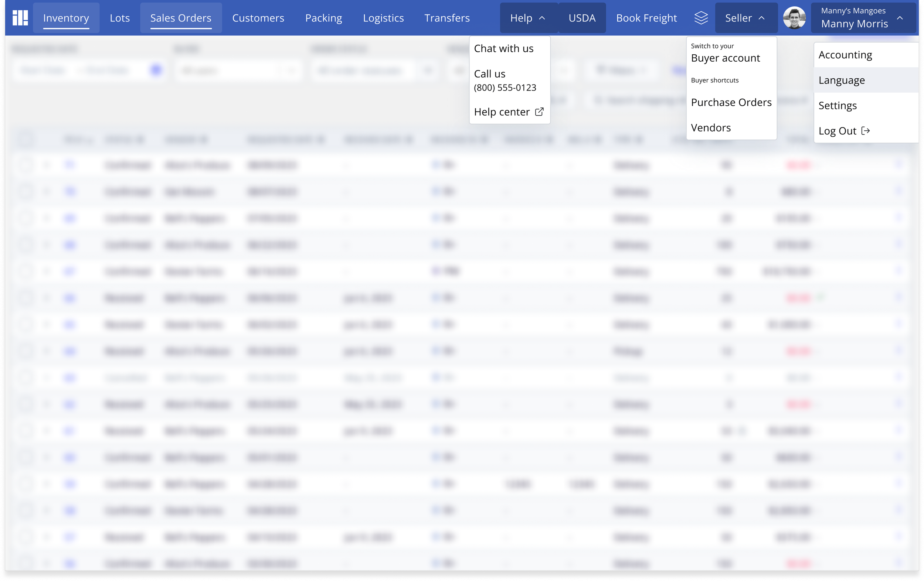Click Manny Morris profile avatar
This screenshot has width=924, height=581.
794,18
